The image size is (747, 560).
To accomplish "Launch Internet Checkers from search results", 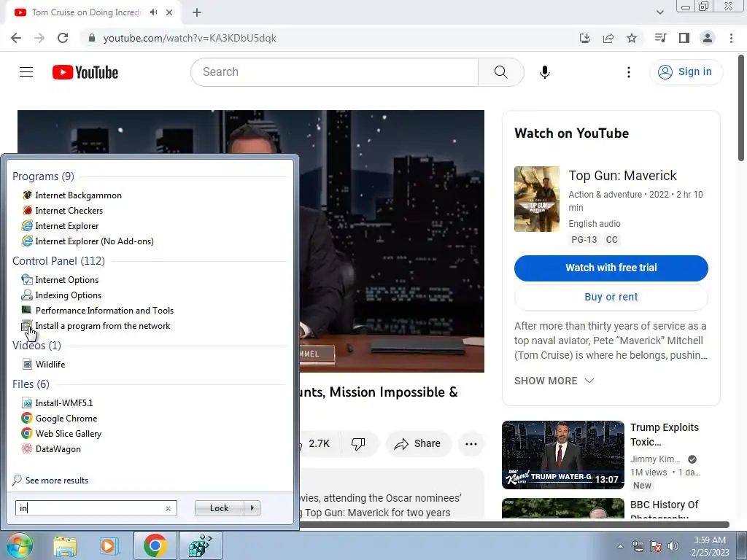I will (x=69, y=211).
